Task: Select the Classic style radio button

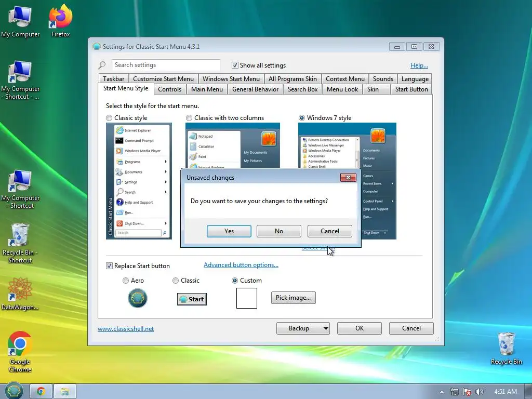Action: point(109,118)
